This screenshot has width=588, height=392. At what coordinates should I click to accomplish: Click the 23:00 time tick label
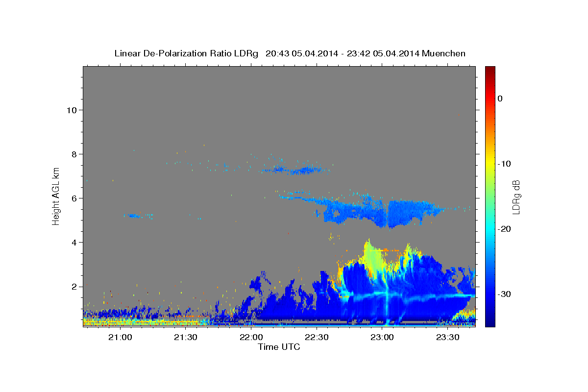point(382,338)
